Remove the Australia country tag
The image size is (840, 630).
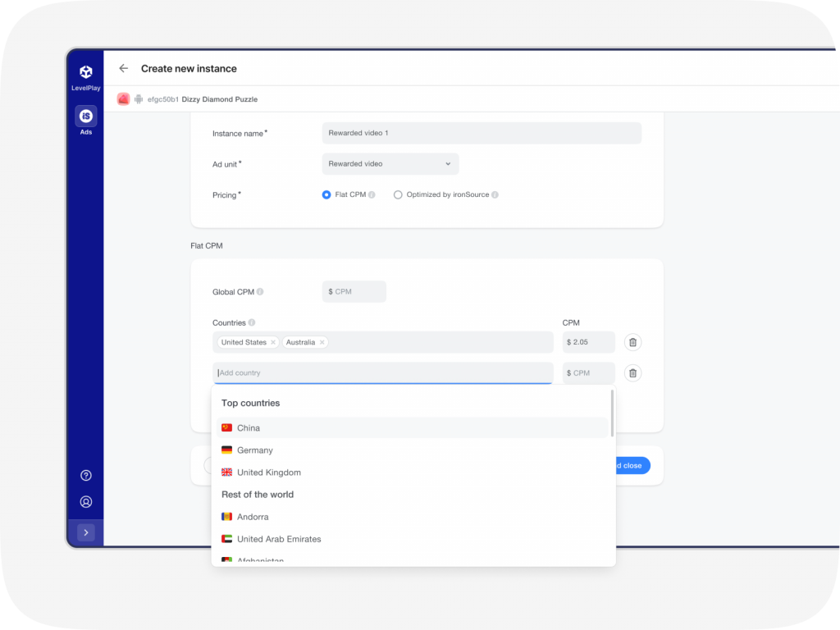pos(322,343)
